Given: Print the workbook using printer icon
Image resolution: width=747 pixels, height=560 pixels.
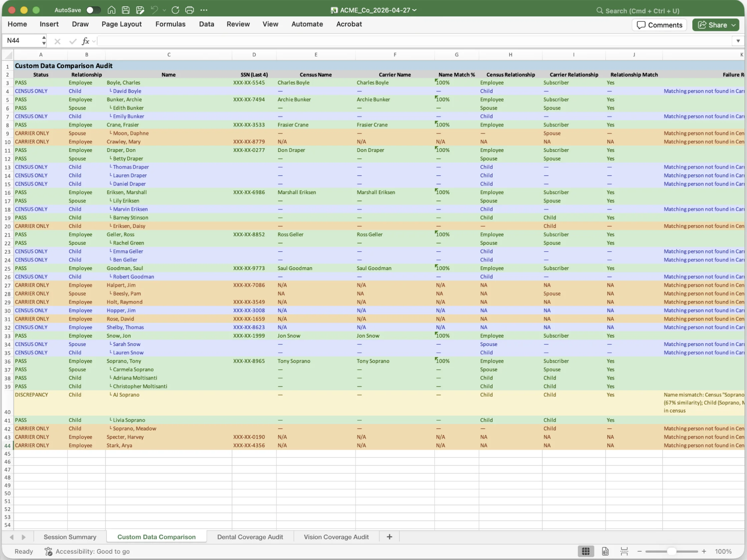Looking at the screenshot, I should point(189,10).
